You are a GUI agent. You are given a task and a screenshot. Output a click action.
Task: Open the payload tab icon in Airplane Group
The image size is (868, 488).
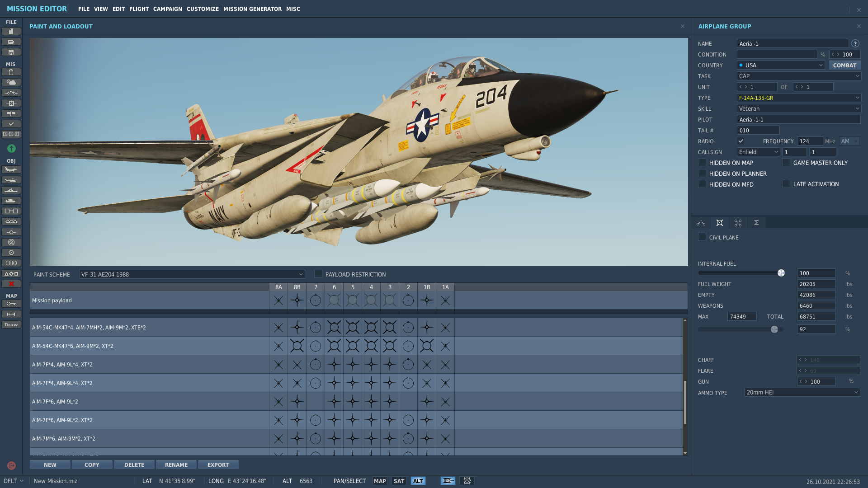pyautogui.click(x=720, y=223)
